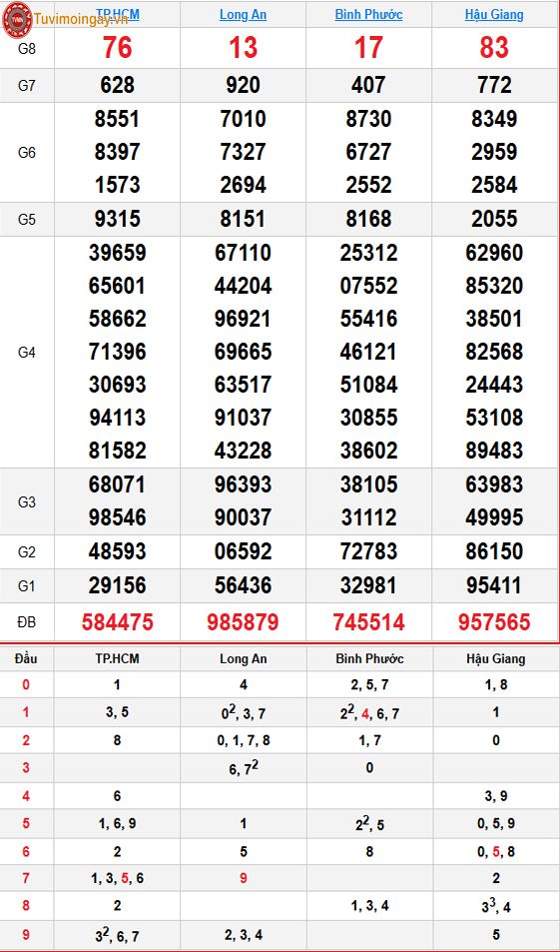This screenshot has height=952, width=560.
Task: Click the G5 number 2055
Action: tap(494, 219)
